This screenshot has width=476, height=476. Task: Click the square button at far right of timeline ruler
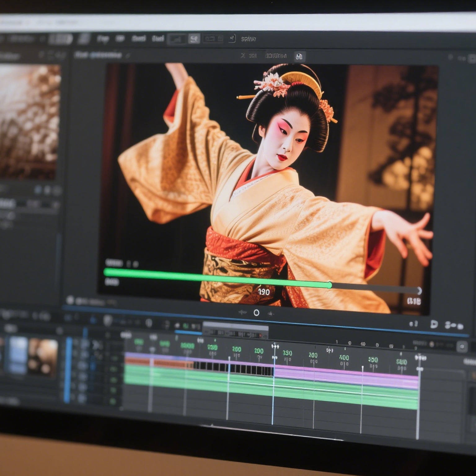[462, 346]
